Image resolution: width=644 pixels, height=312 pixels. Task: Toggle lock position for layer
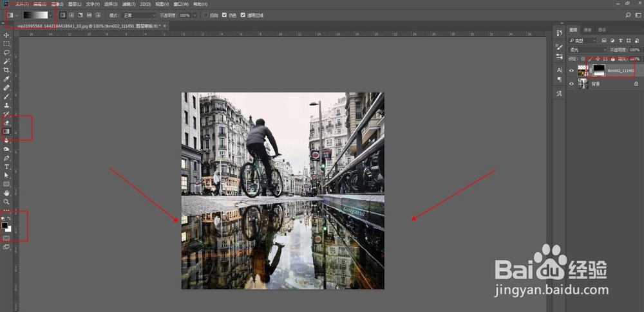click(598, 59)
